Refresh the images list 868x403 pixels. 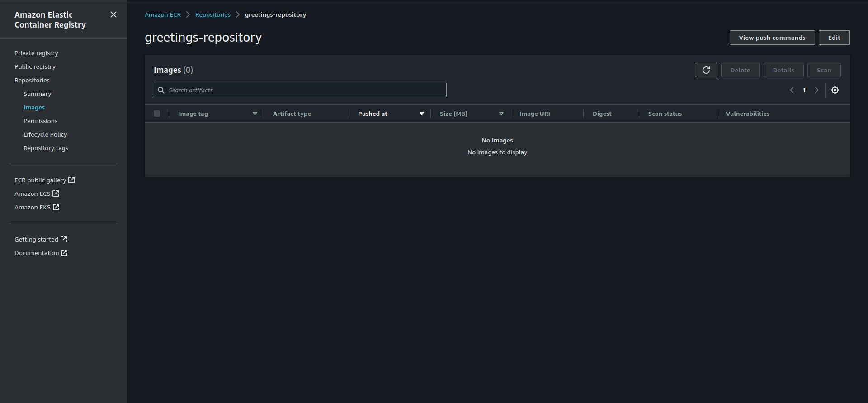[706, 70]
